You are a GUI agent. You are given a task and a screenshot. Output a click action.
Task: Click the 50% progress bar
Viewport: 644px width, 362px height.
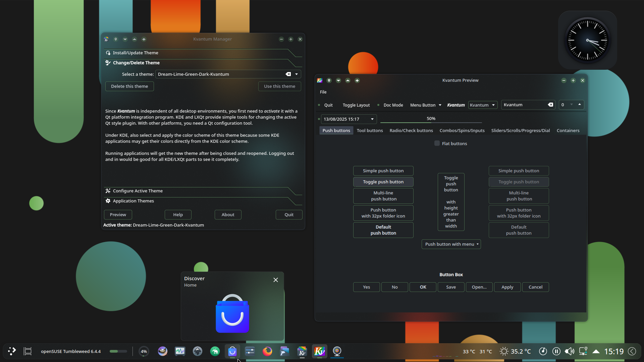tap(431, 119)
